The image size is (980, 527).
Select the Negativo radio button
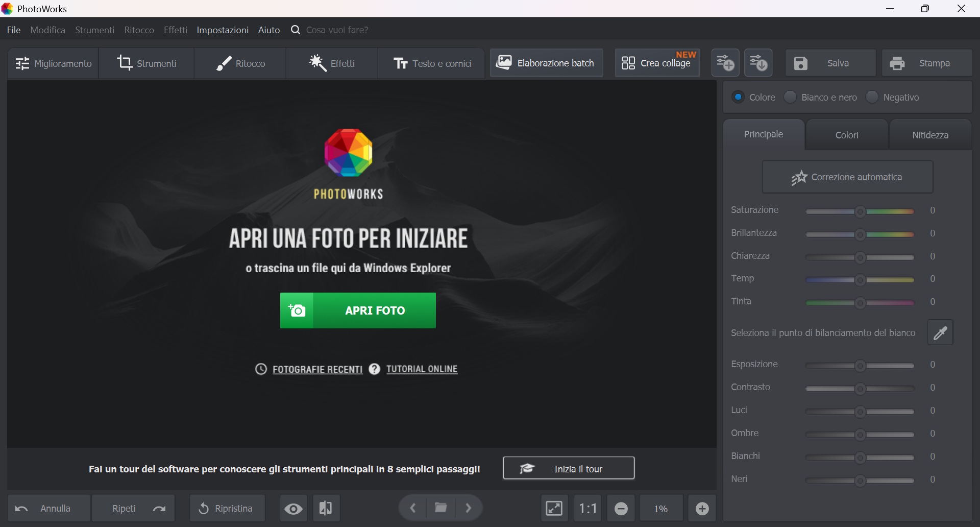(x=872, y=97)
